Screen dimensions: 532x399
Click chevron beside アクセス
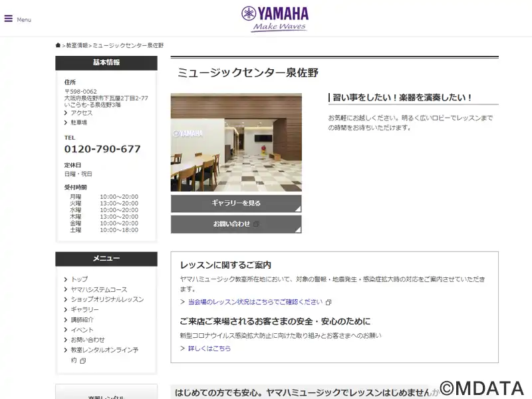click(x=65, y=113)
